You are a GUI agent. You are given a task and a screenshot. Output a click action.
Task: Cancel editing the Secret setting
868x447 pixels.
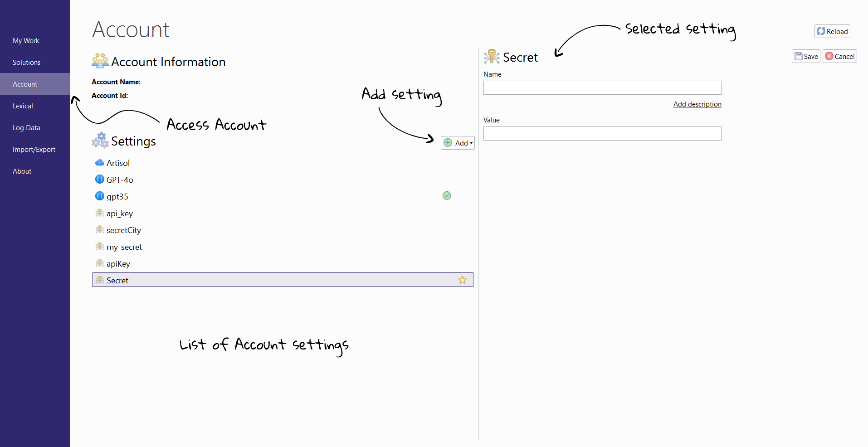click(x=839, y=56)
